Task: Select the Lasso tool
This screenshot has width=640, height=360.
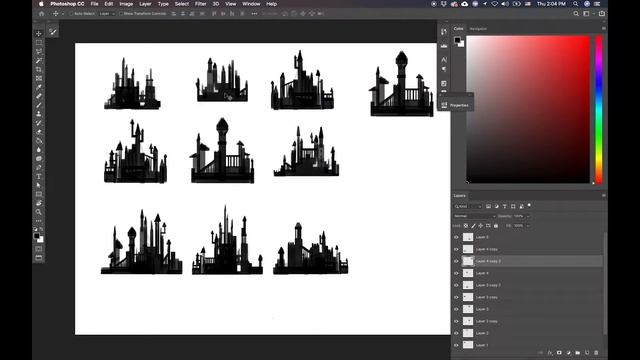Action: pyautogui.click(x=39, y=51)
